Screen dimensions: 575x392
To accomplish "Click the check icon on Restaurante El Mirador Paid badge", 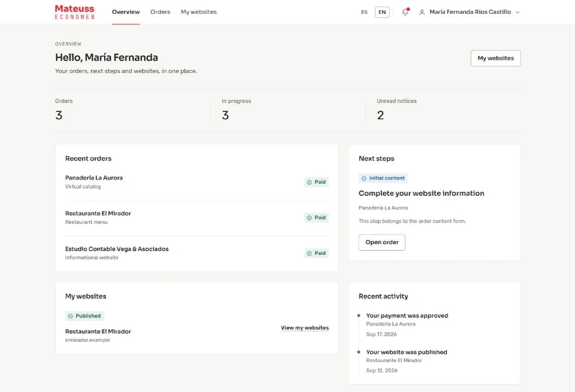I will point(310,218).
